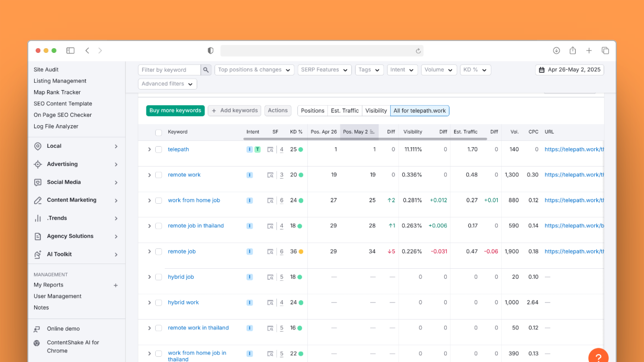Open the orange help question-mark bubble
This screenshot has width=644, height=362.
coord(598,356)
